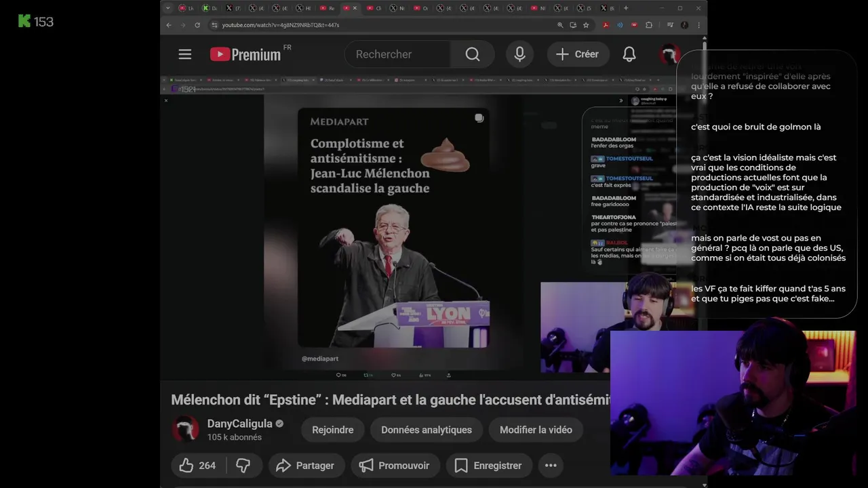Start voice search with the microphone icon
868x488 pixels.
(x=519, y=54)
